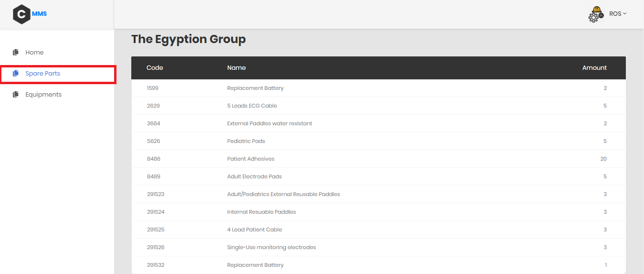644x274 pixels.
Task: Click Replacement Battery in row 1599
Action: (x=255, y=88)
